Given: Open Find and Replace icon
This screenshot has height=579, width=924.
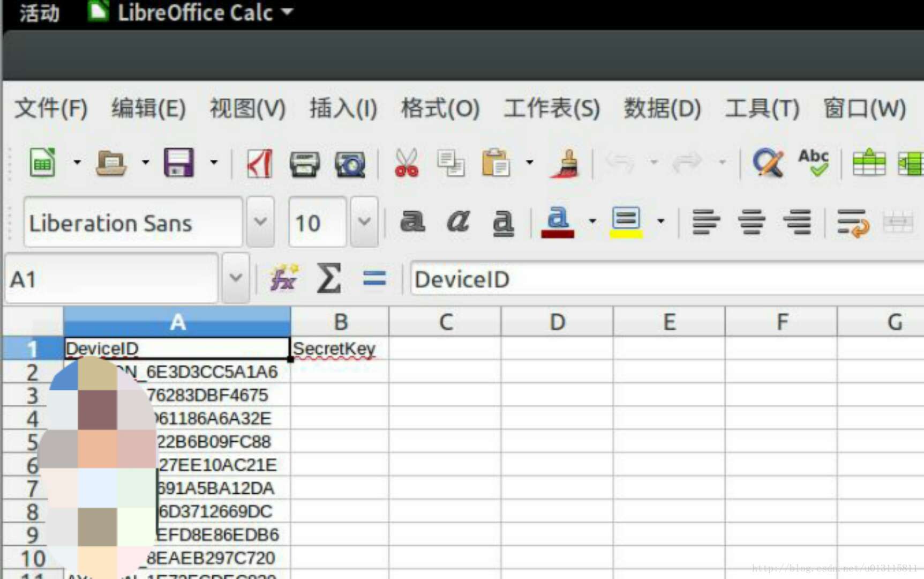Looking at the screenshot, I should point(768,162).
